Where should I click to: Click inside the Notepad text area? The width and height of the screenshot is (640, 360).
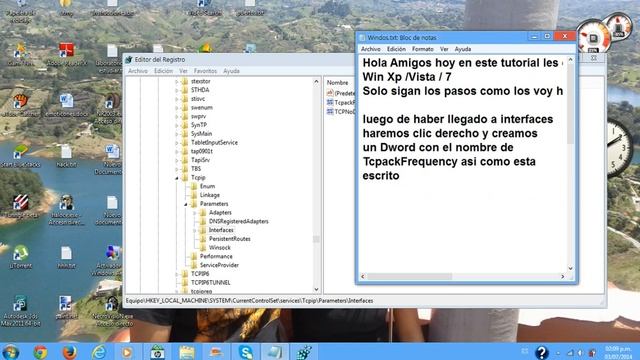point(462,163)
